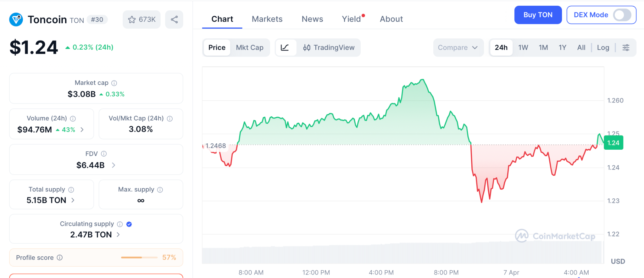Click the share icon next to watchlist
Viewport: 644px width, 278px height.
[x=174, y=19]
